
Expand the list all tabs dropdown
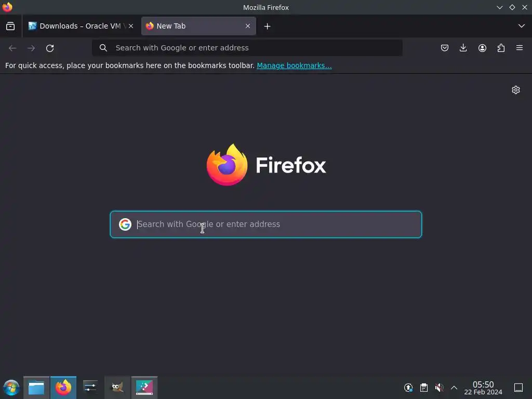(x=522, y=26)
